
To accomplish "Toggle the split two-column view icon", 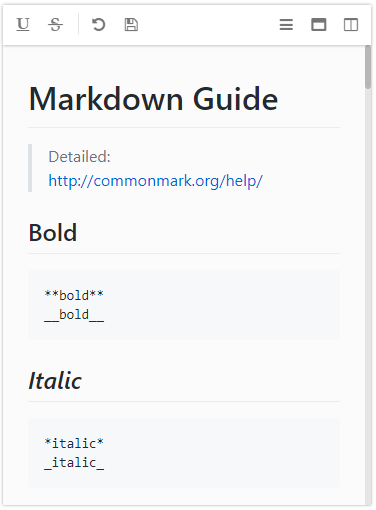I will pos(351,25).
